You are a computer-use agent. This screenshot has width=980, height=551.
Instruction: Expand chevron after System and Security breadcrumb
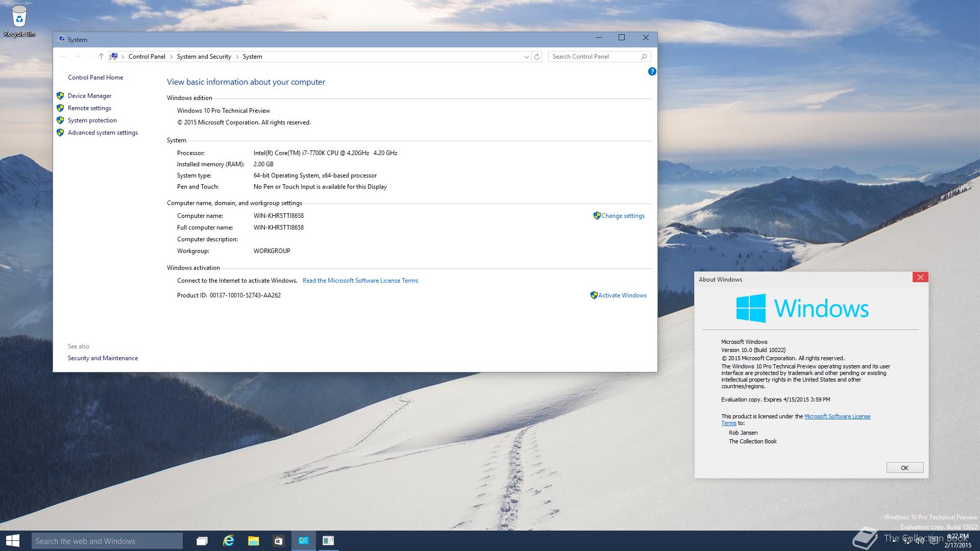[x=237, y=57]
